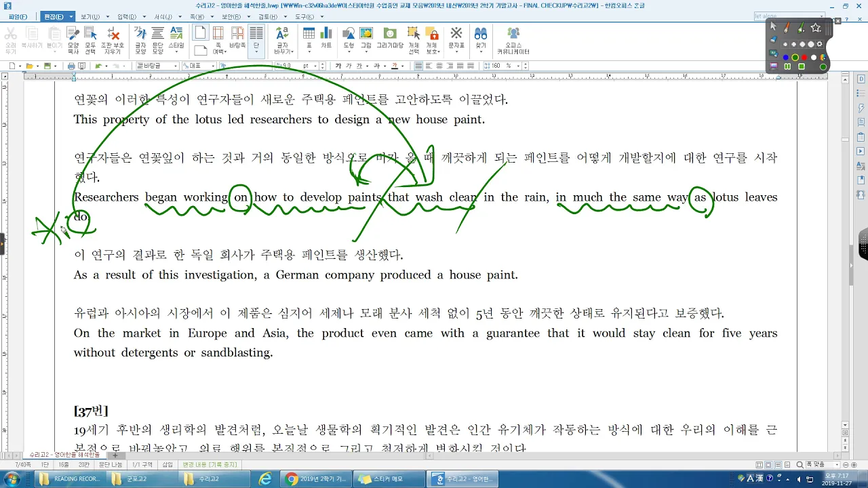Select the orange pen in annotation palette

point(787,27)
